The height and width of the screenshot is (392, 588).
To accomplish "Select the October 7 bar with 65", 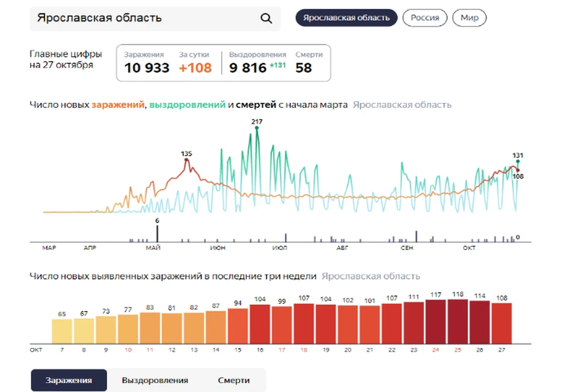I will point(62,331).
